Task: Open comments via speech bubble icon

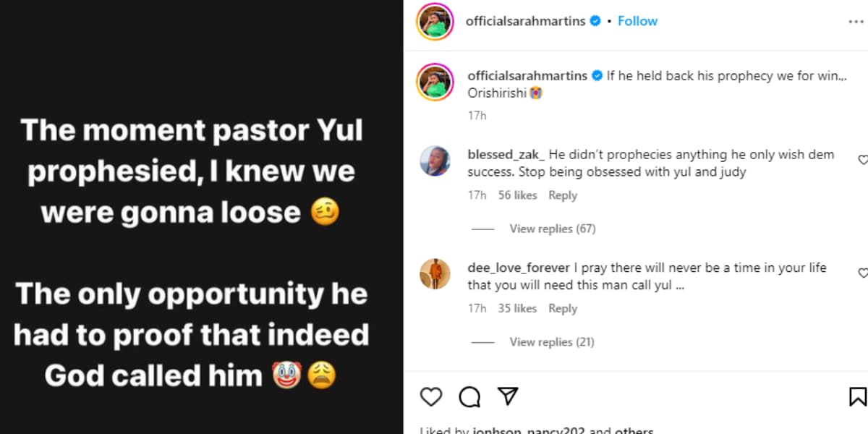Action: point(469,396)
